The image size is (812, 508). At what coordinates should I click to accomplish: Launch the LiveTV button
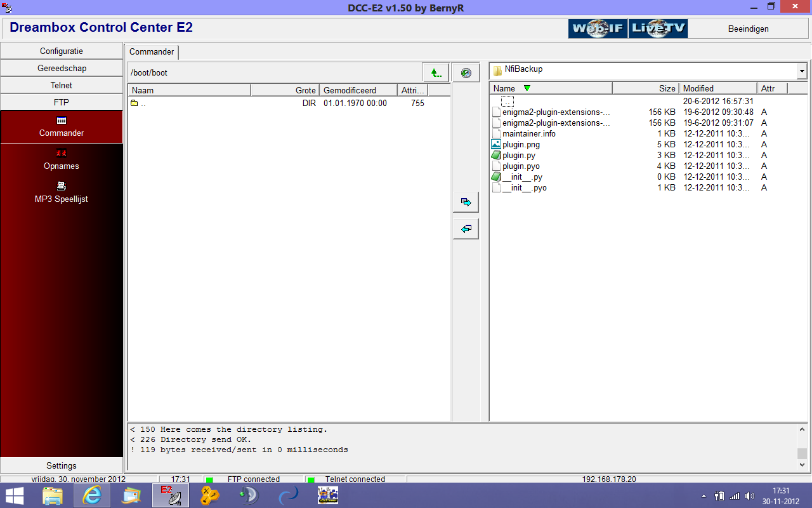coord(658,29)
